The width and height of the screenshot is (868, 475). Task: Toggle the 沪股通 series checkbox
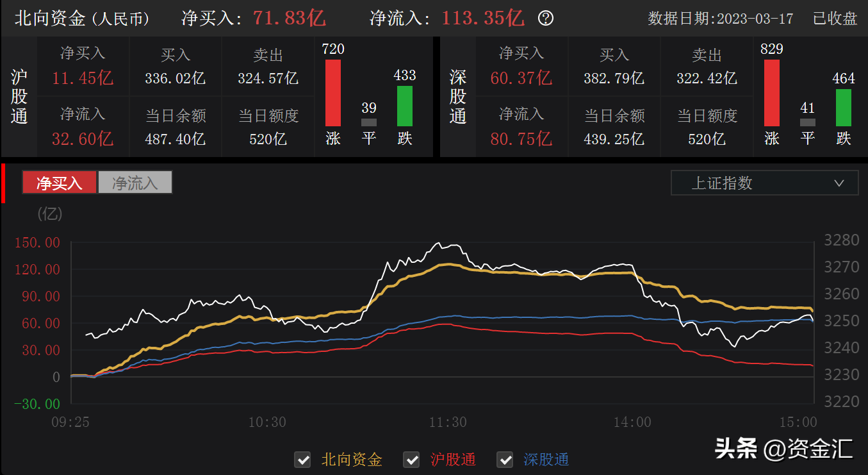point(411,460)
